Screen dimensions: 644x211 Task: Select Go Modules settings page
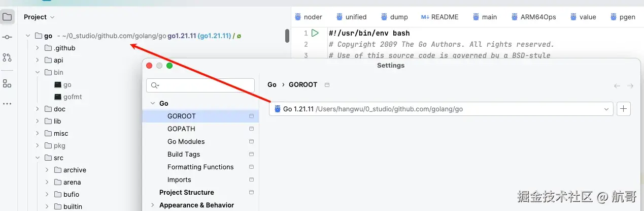tap(186, 141)
